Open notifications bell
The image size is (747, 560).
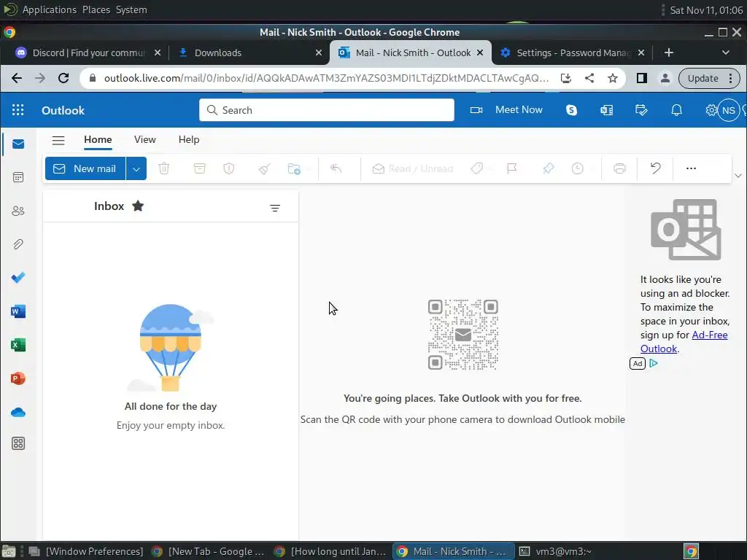[676, 110]
